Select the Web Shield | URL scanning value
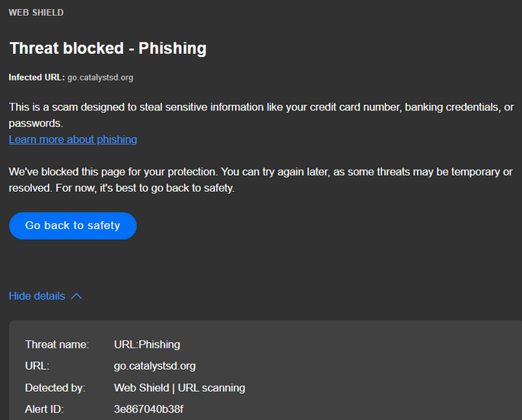Image resolution: width=522 pixels, height=420 pixels. [180, 388]
